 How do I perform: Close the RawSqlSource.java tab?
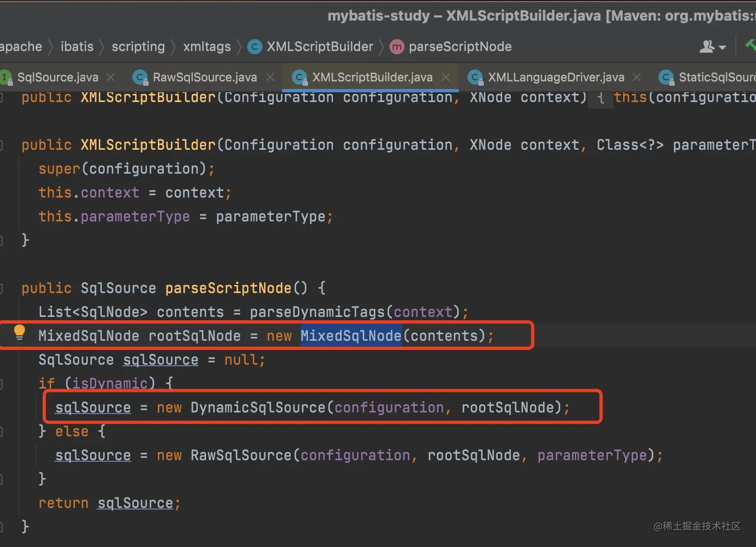(x=270, y=77)
